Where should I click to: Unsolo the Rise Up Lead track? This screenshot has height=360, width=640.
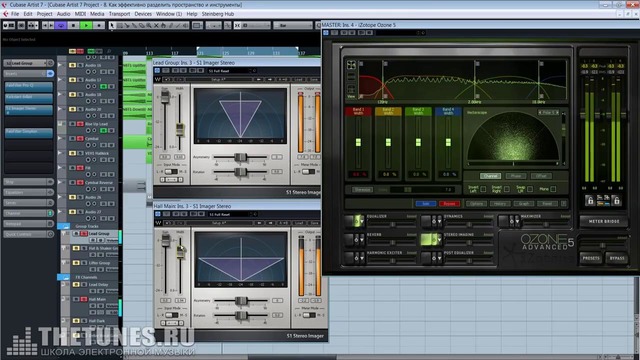[x=80, y=124]
